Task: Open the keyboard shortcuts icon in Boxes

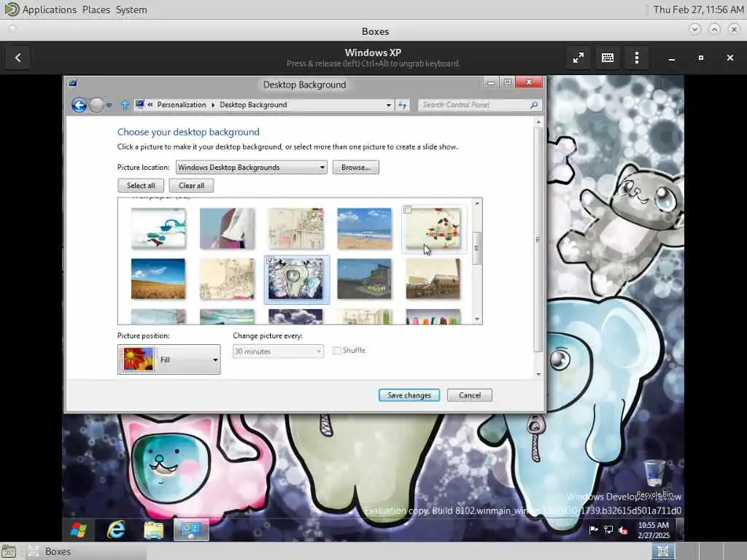Action: coord(608,58)
